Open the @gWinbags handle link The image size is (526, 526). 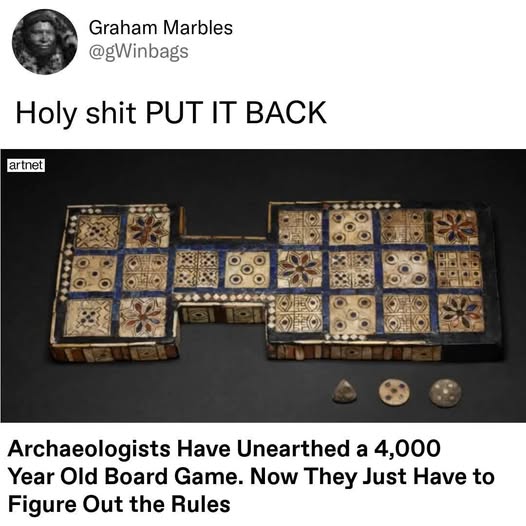point(139,52)
